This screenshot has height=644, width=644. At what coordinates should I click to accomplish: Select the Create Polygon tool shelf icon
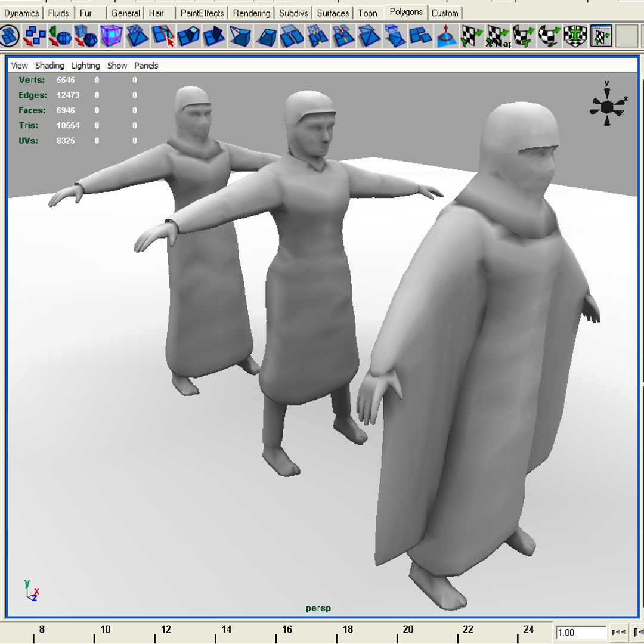[x=10, y=36]
